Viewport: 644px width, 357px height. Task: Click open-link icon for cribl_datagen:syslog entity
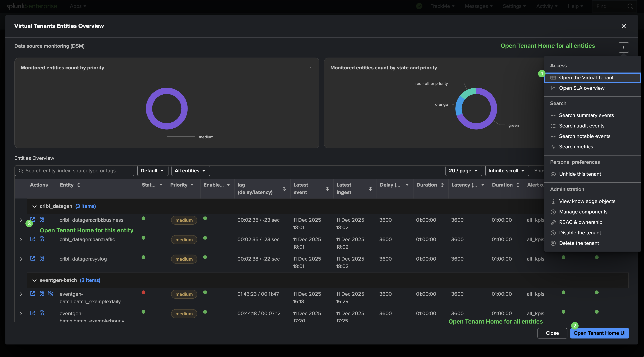[33, 258]
